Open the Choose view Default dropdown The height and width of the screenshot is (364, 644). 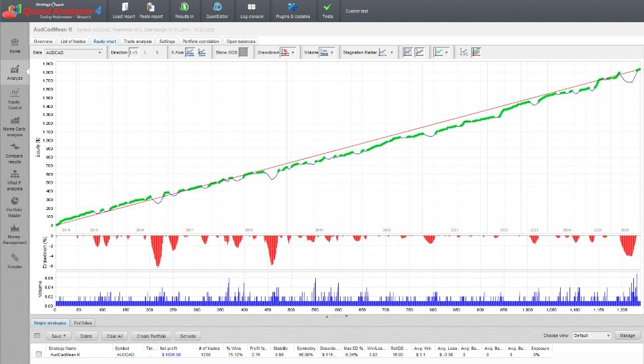[x=592, y=336]
